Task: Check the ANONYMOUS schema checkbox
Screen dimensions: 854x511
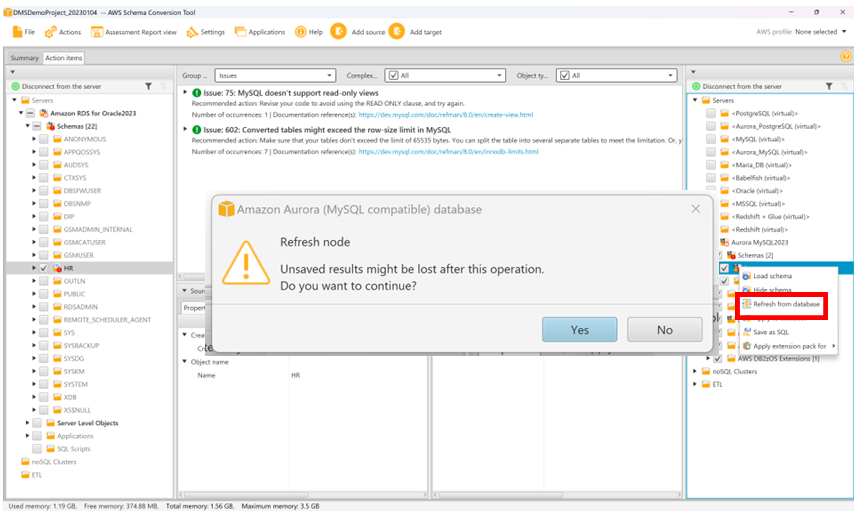Action: tap(44, 139)
